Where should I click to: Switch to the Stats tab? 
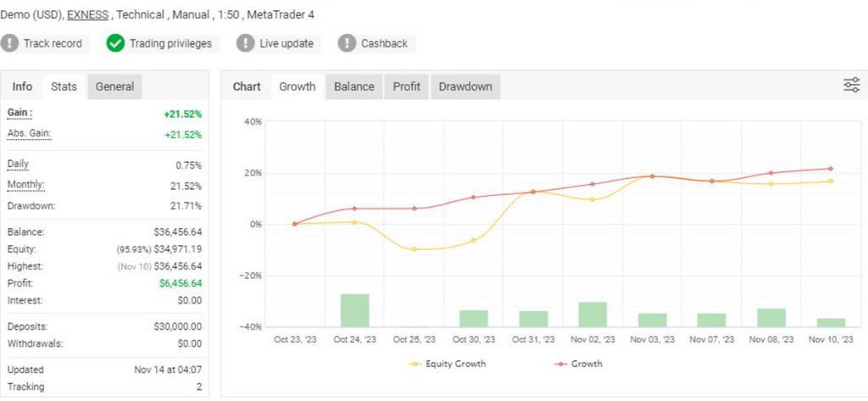[x=64, y=86]
